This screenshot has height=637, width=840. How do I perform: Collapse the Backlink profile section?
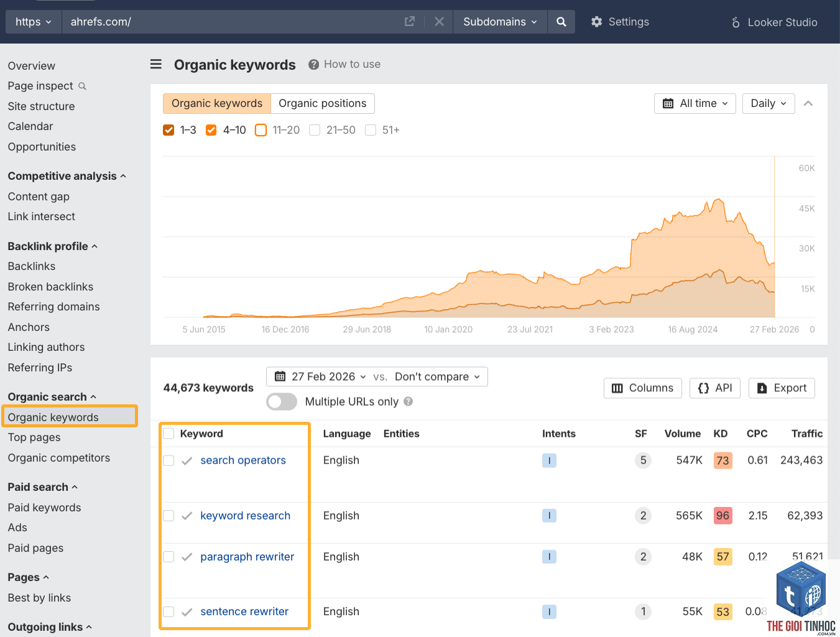pyautogui.click(x=53, y=246)
